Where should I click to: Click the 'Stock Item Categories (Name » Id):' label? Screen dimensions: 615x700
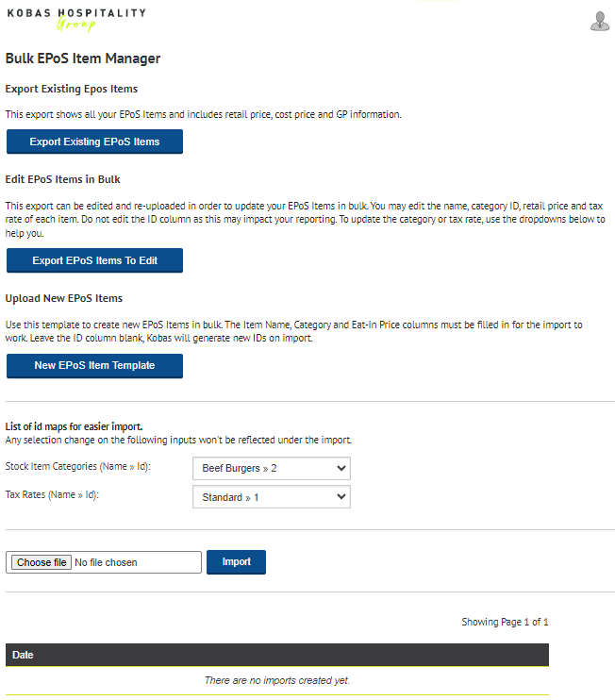(x=78, y=467)
